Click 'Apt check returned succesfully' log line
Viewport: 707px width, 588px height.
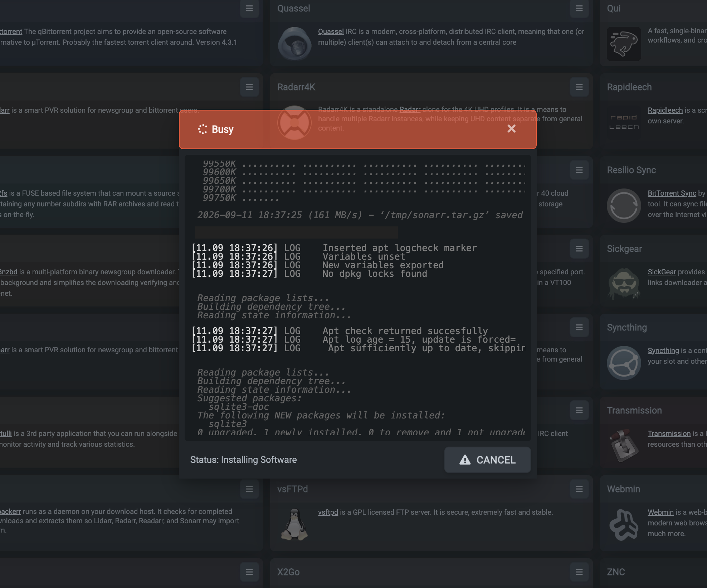(340, 331)
